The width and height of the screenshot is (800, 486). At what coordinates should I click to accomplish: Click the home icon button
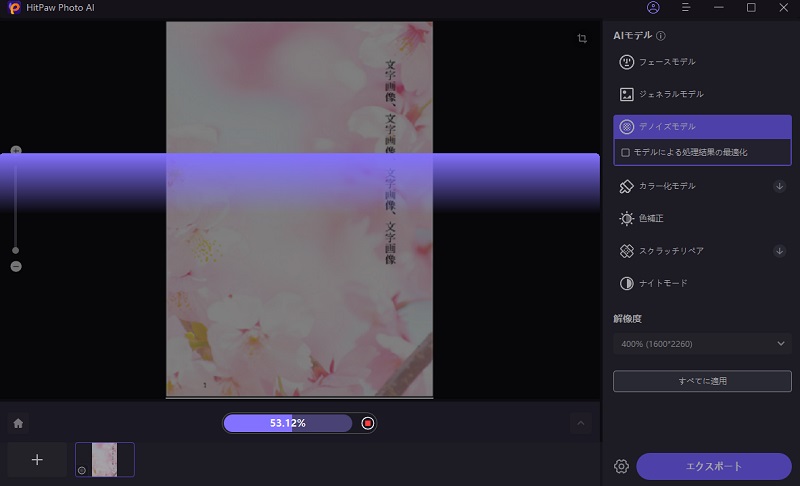coord(18,423)
